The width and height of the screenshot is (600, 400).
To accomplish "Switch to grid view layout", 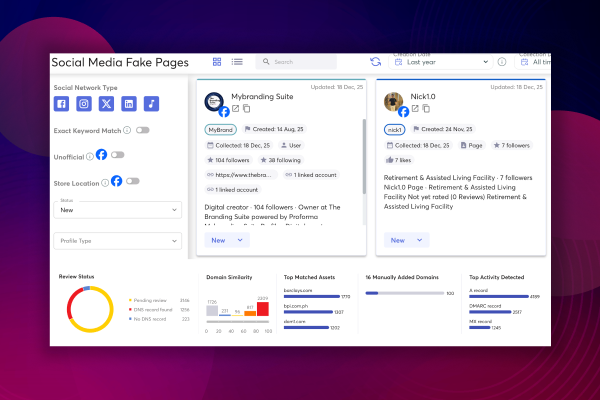I will pos(218,62).
